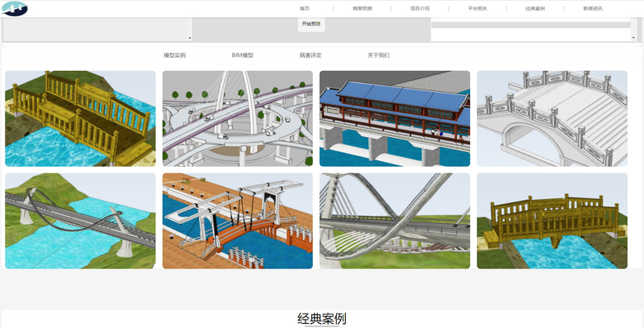The image size is (644, 328).
Task: Switch to the BIM模型 tab
Action: [242, 56]
